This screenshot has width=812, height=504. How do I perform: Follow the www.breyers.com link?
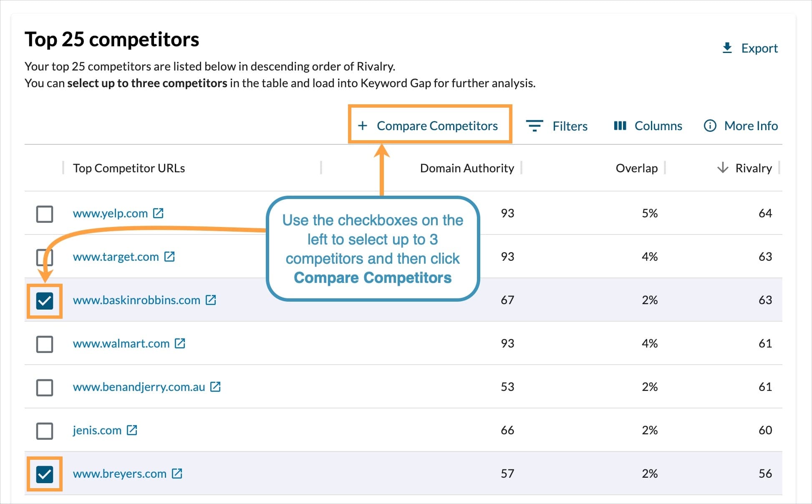tap(119, 473)
